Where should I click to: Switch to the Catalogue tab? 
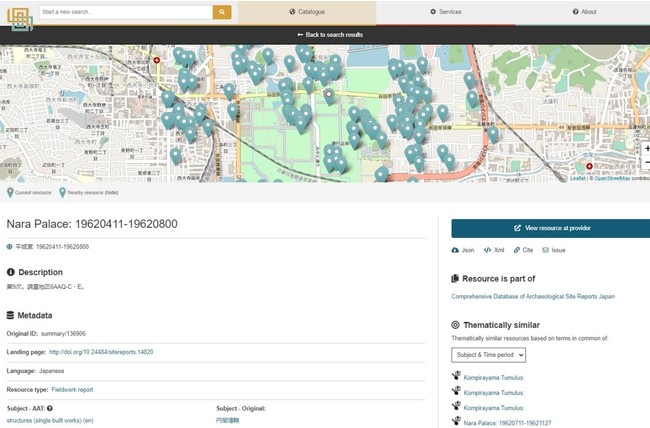click(x=307, y=12)
